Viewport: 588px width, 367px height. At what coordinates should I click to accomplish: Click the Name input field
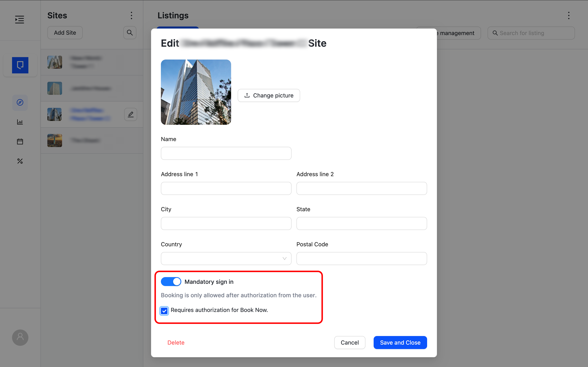226,153
